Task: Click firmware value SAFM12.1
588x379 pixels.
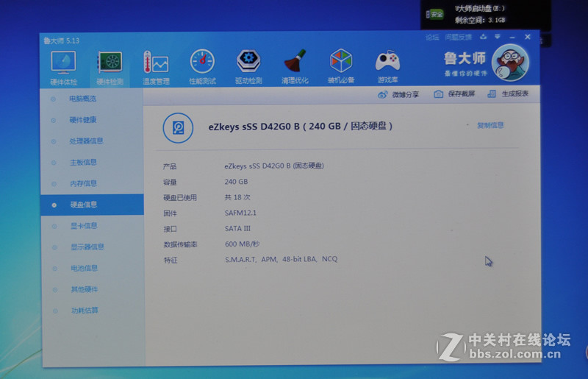Action: click(240, 213)
